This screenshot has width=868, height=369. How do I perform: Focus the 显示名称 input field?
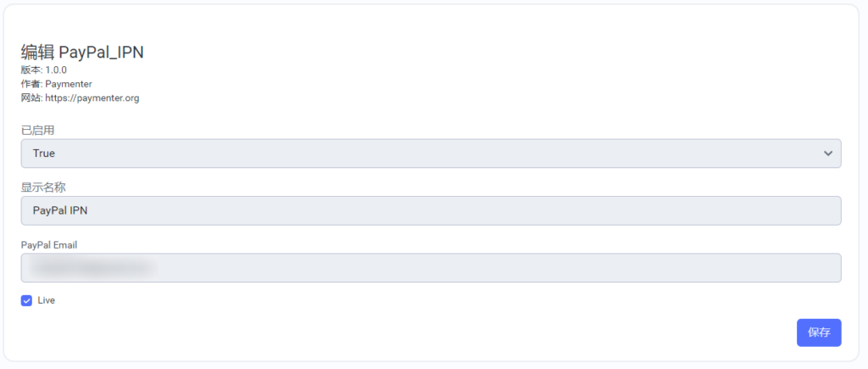(x=431, y=211)
